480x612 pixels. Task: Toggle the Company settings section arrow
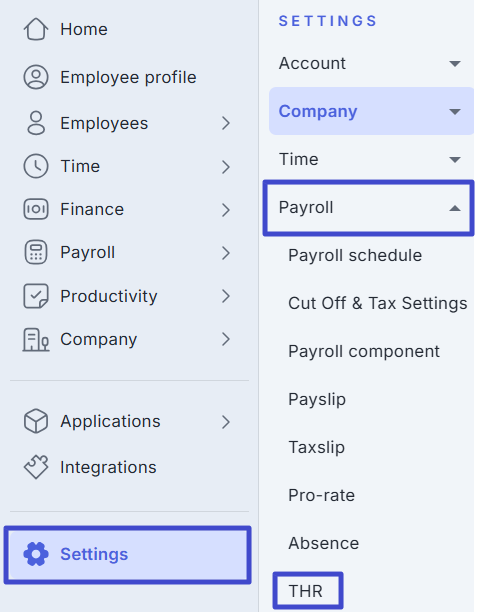pos(455,112)
